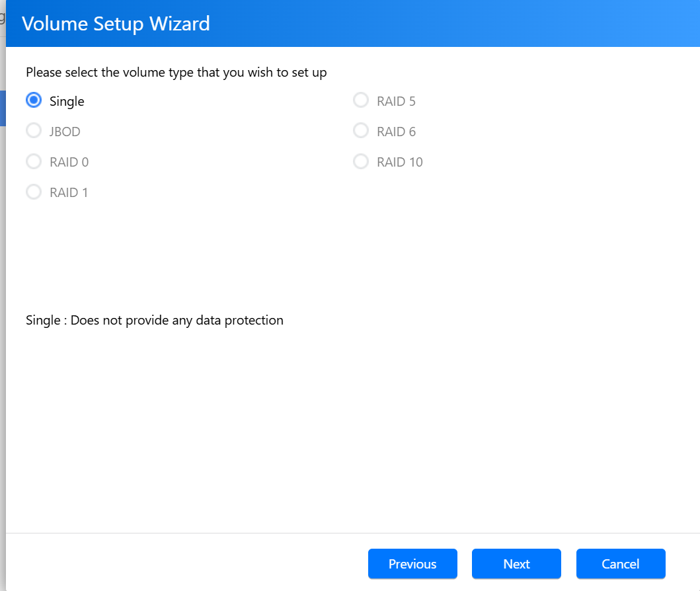Enable the RAID 1 radio circle
700x591 pixels.
[x=34, y=192]
